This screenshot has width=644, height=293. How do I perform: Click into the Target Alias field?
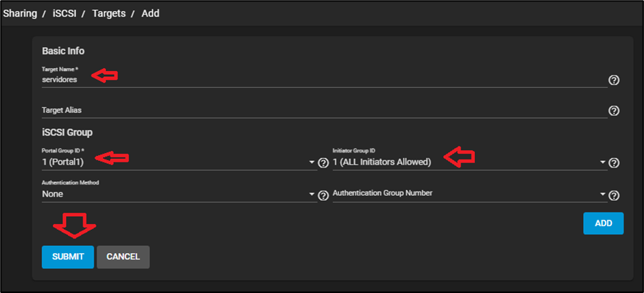(x=319, y=110)
